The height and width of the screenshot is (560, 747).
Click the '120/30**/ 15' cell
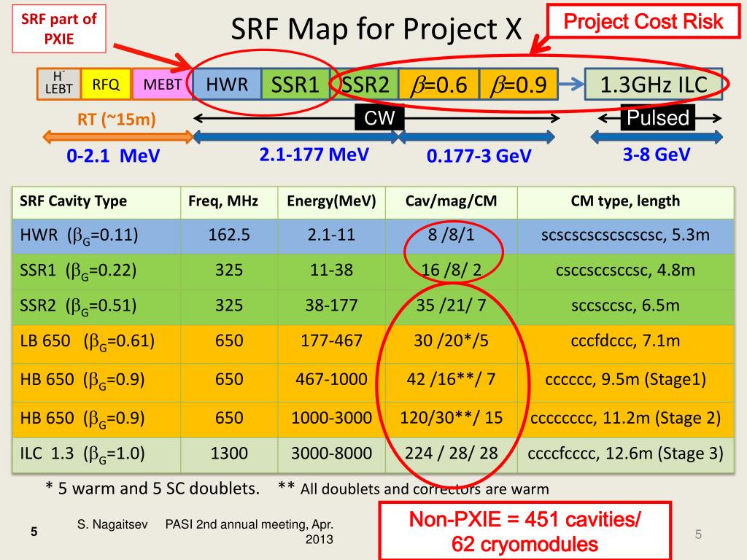click(451, 418)
